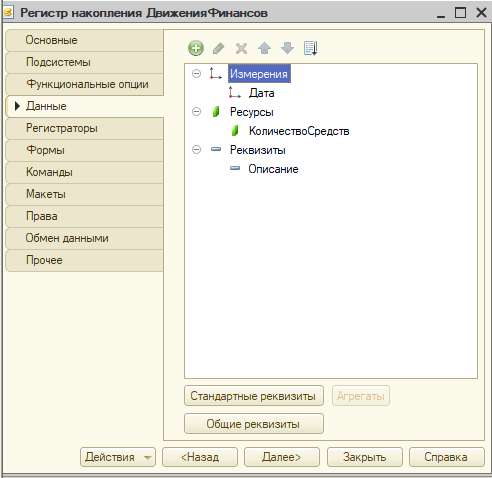Click the axes icon next to Дата

(235, 93)
